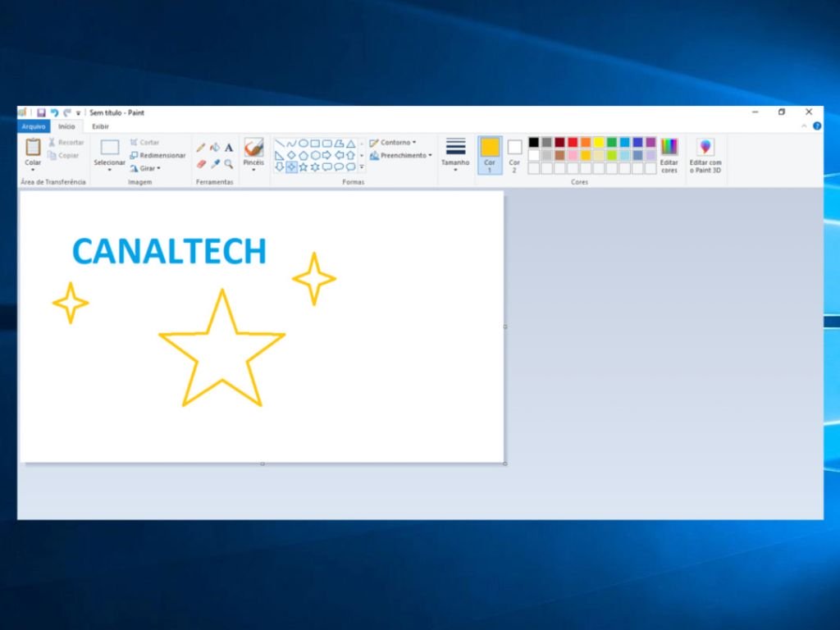Click the Pincéis brush icon
Screen dimensions: 840x630
click(253, 148)
